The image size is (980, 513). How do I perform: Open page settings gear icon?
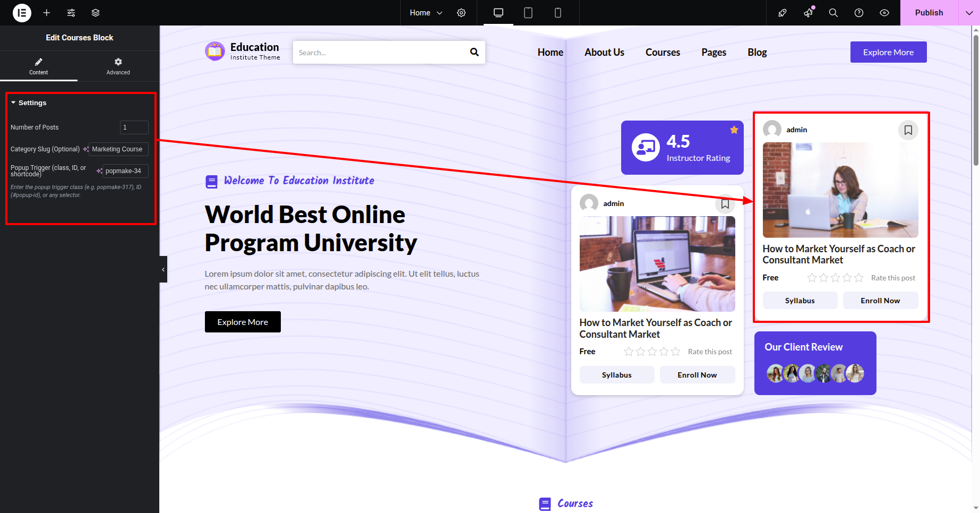click(461, 13)
